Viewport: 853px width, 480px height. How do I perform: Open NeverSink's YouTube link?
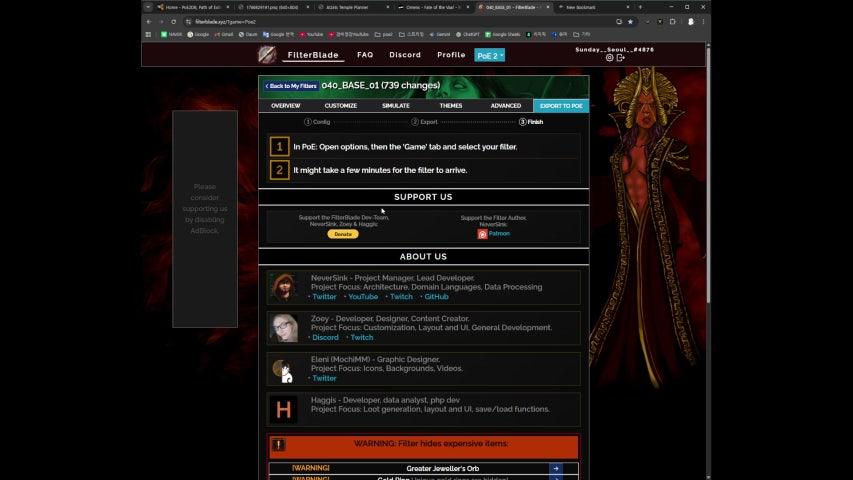[363, 297]
